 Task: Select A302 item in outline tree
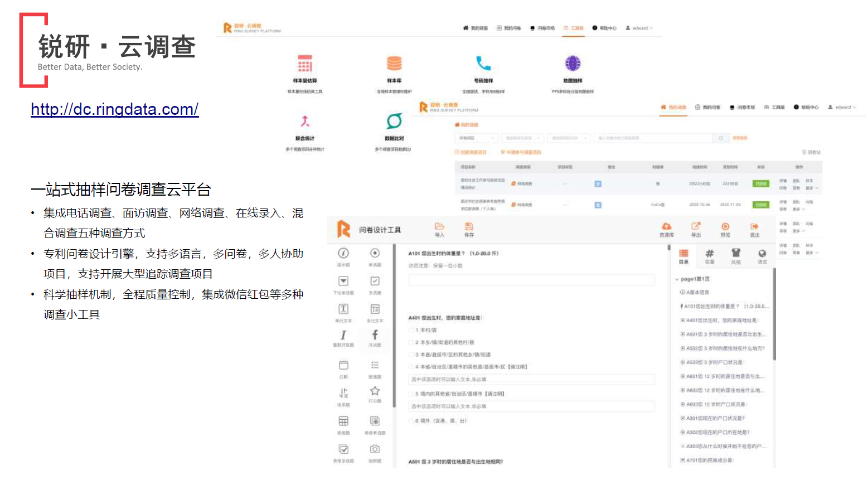click(715, 432)
